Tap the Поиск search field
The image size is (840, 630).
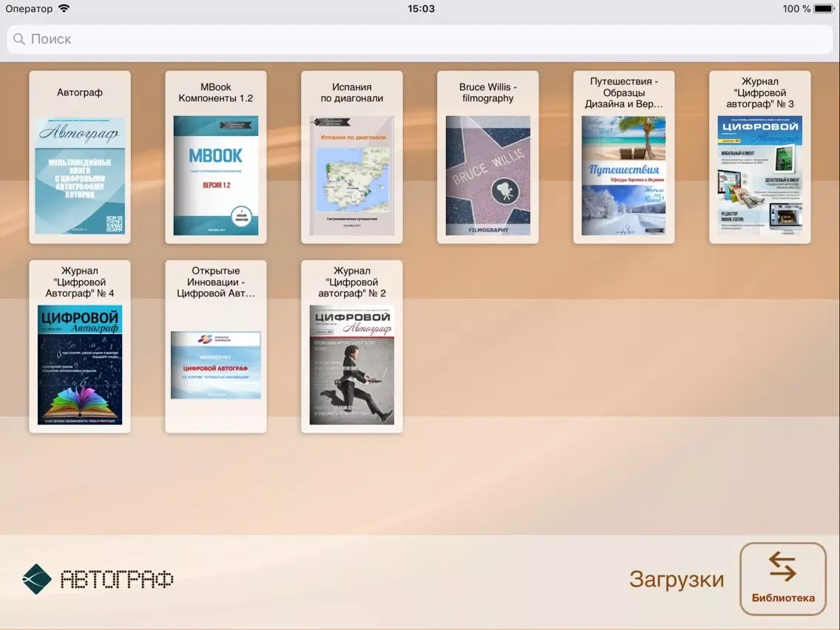coord(420,39)
